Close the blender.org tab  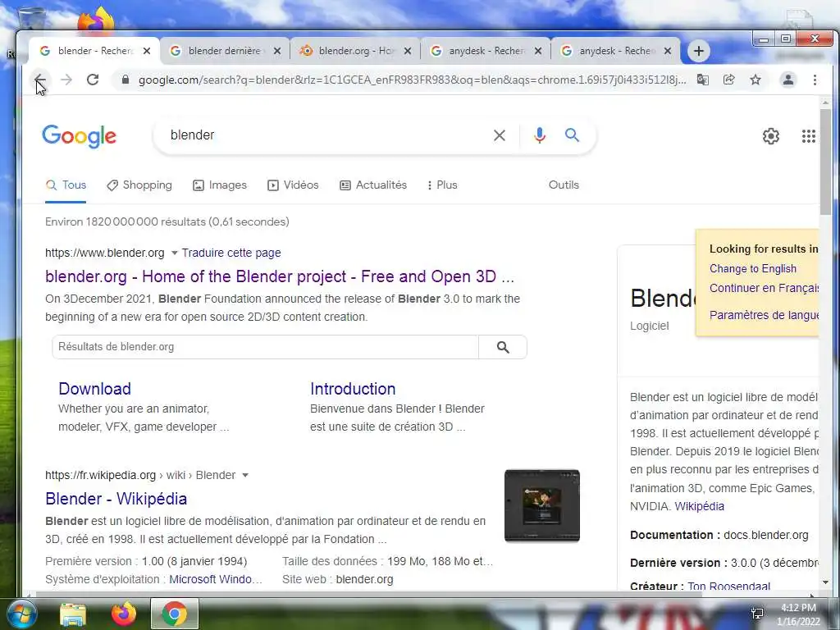(x=408, y=51)
